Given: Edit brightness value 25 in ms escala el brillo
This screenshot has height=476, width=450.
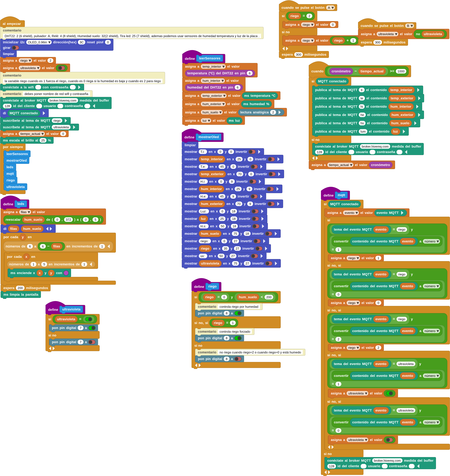Looking at the screenshot, I should tap(43, 141).
